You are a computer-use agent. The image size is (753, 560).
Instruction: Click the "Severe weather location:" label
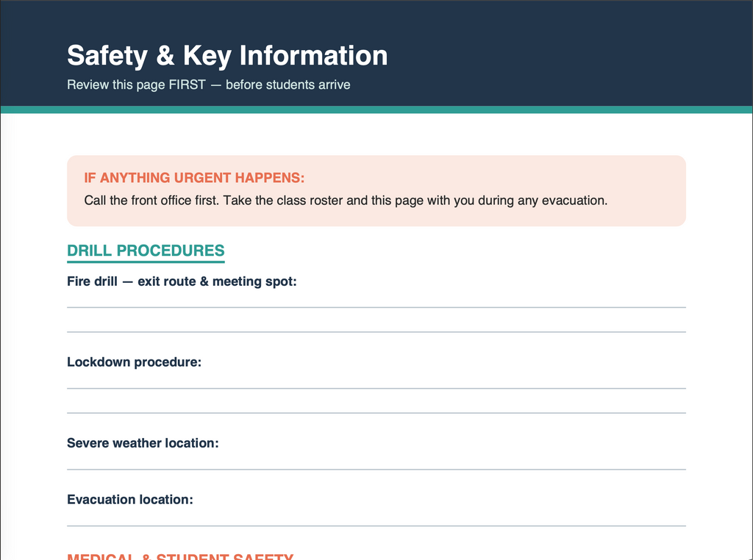tap(143, 443)
